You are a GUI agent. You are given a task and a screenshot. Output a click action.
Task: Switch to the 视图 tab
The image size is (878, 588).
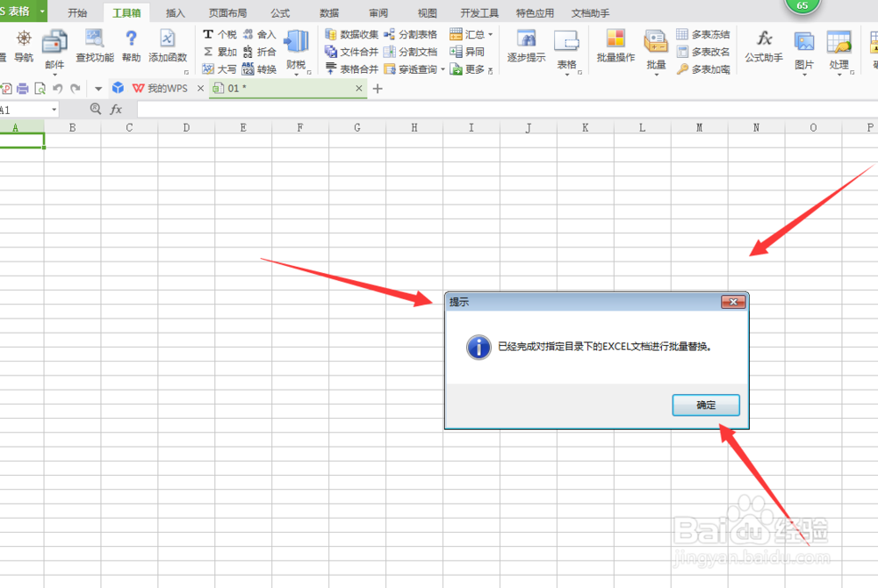(428, 12)
